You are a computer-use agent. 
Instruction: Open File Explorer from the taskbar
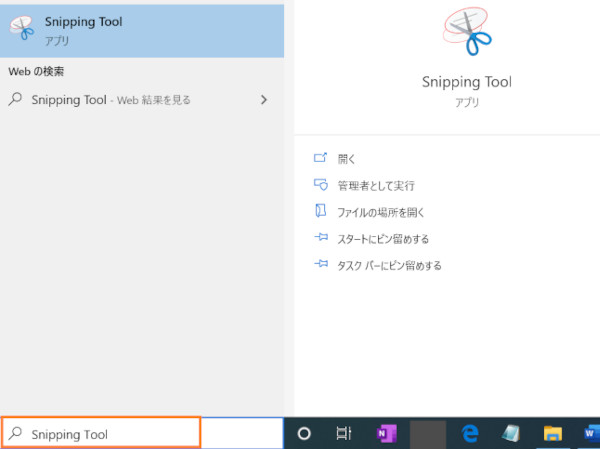553,434
